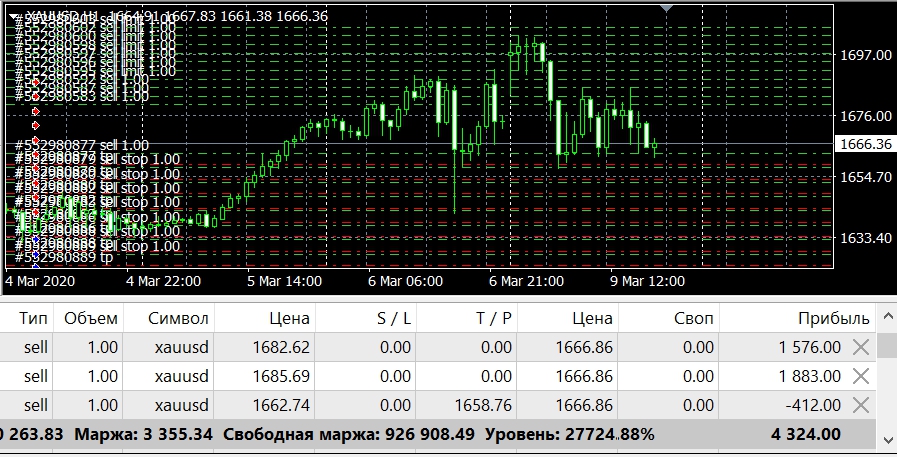Image resolution: width=897 pixels, height=457 pixels.
Task: Click the scroll down arrow of trade list
Action: pyautogui.click(x=887, y=440)
